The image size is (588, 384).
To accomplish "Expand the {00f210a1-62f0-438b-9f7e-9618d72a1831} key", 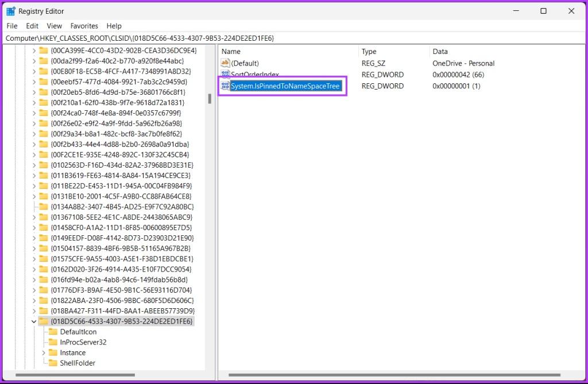I will [x=34, y=102].
